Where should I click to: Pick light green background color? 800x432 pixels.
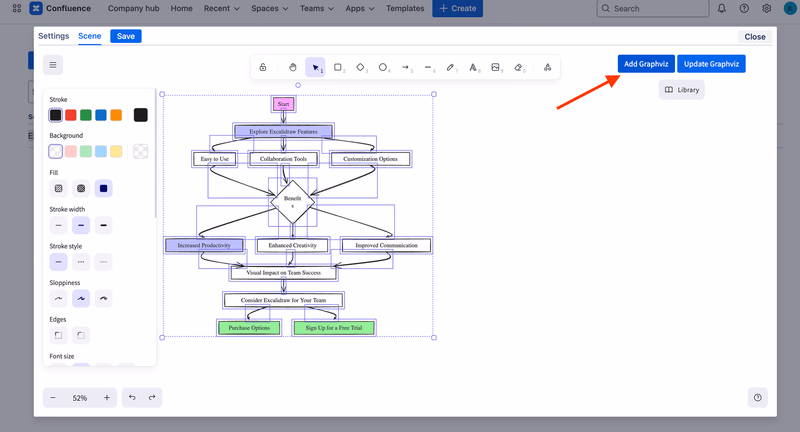point(86,151)
